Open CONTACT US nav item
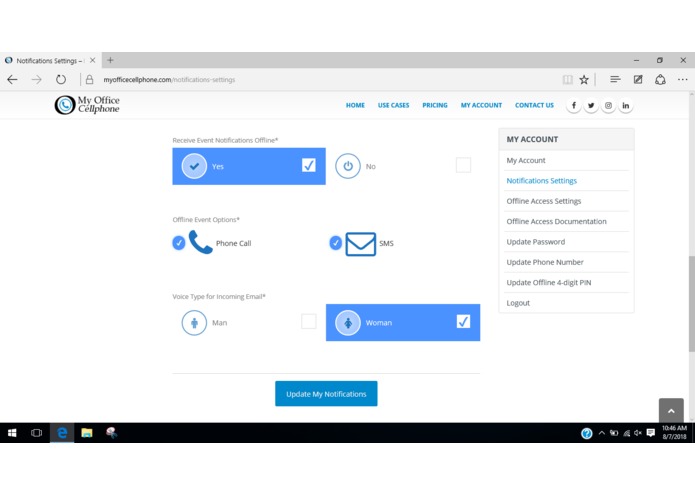 [x=534, y=105]
